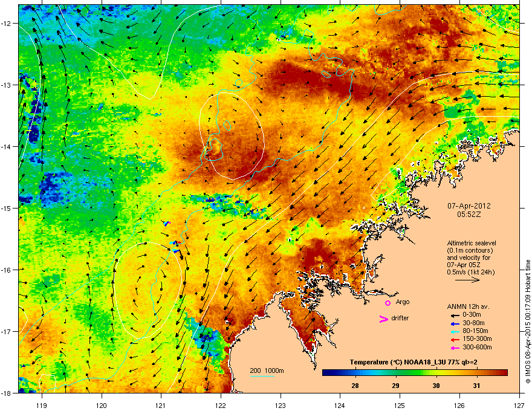The width and height of the screenshot is (532, 411).
Task: Click the '150-300m' depth label
Action: (477, 338)
